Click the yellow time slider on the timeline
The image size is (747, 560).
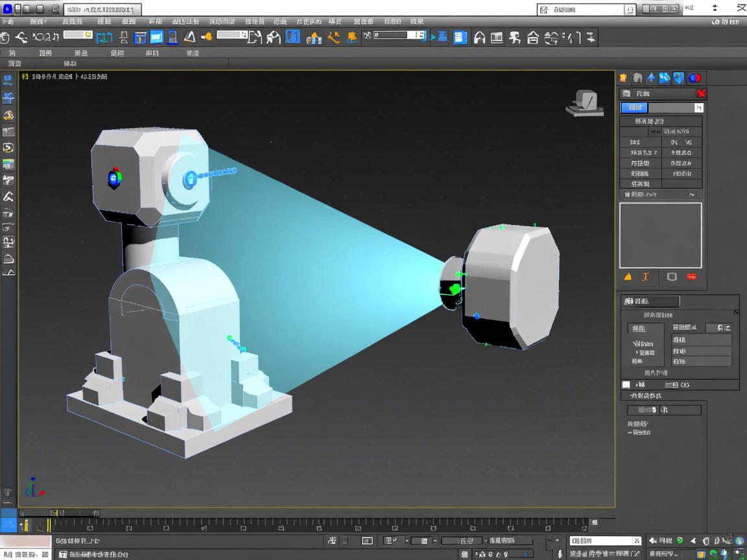click(x=48, y=525)
